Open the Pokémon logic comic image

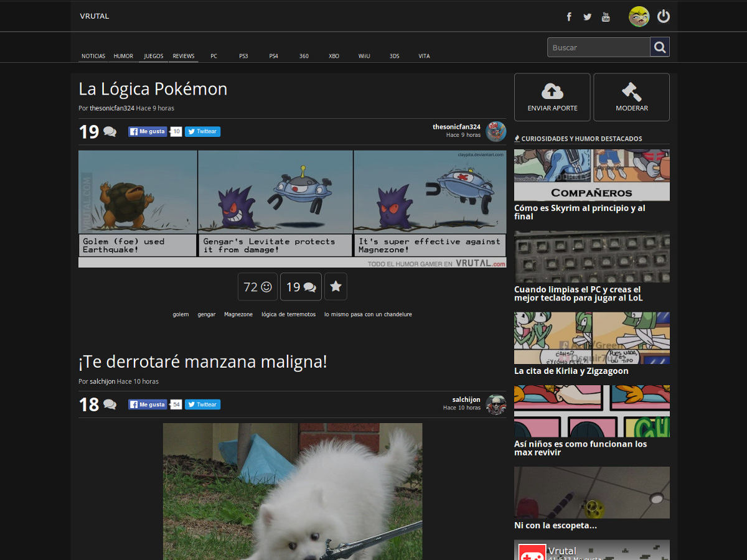tap(293, 209)
